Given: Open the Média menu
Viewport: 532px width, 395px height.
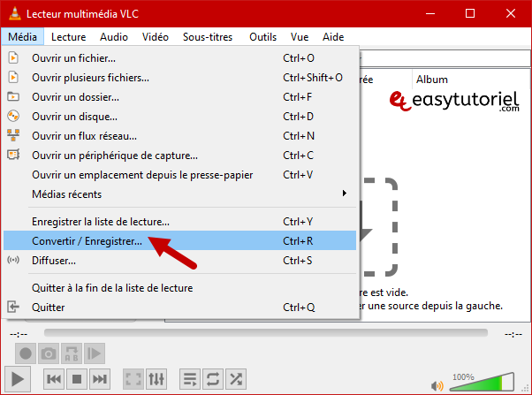Looking at the screenshot, I should pyautogui.click(x=22, y=36).
